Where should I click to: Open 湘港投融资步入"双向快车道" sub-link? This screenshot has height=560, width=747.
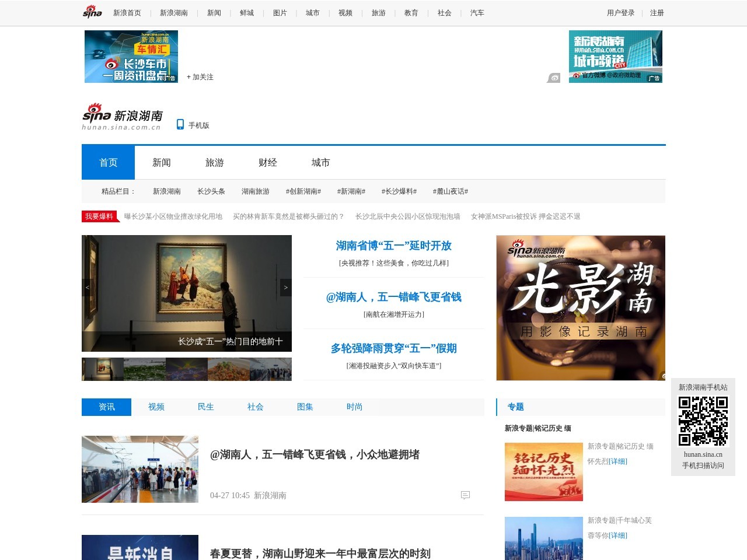(x=394, y=366)
